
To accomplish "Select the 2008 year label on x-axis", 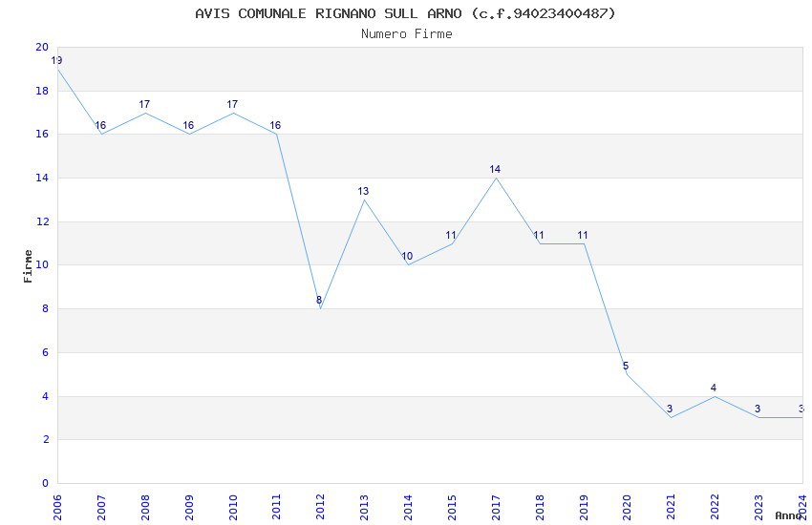I will coord(145,507).
